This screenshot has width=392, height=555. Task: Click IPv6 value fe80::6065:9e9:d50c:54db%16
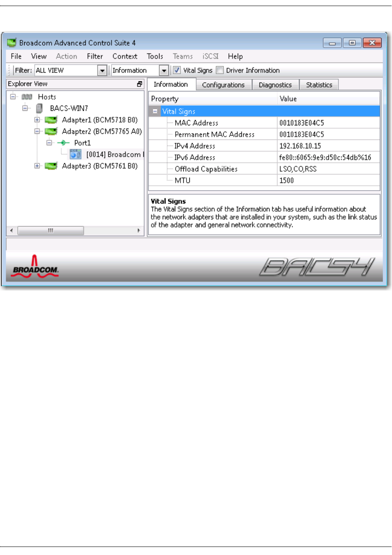pyautogui.click(x=325, y=157)
